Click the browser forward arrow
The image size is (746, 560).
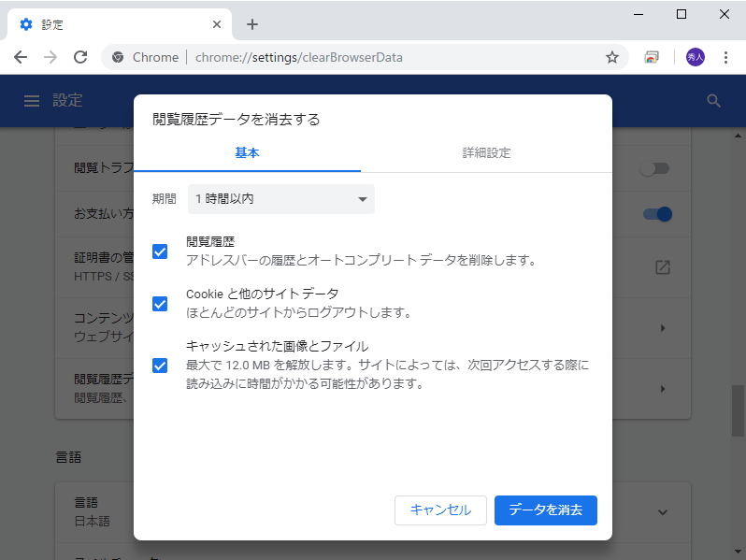click(x=50, y=58)
